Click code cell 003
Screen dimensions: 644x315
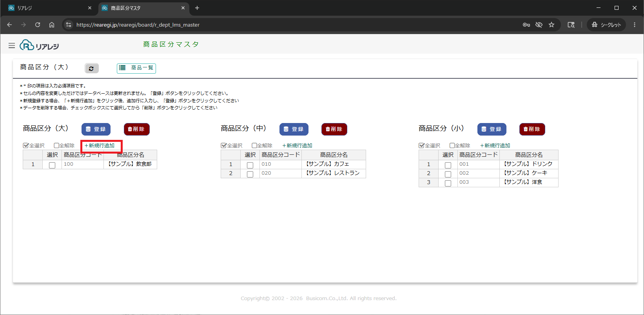click(479, 182)
